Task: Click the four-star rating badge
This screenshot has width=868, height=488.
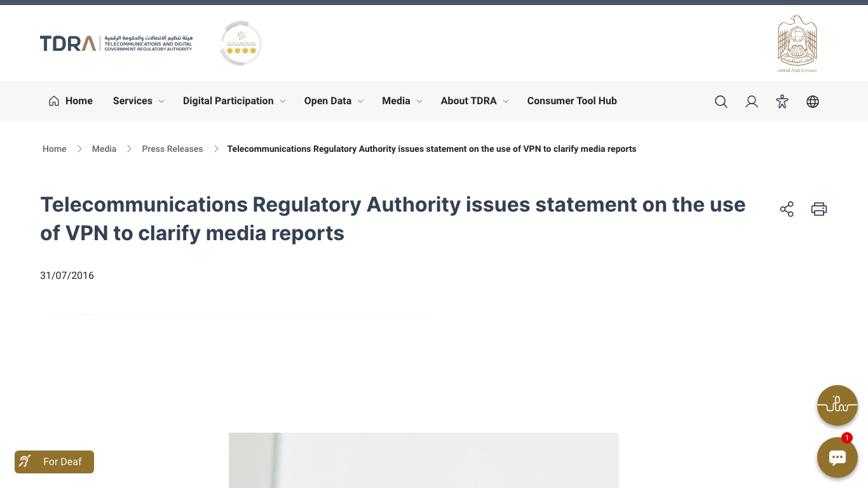Action: [241, 43]
